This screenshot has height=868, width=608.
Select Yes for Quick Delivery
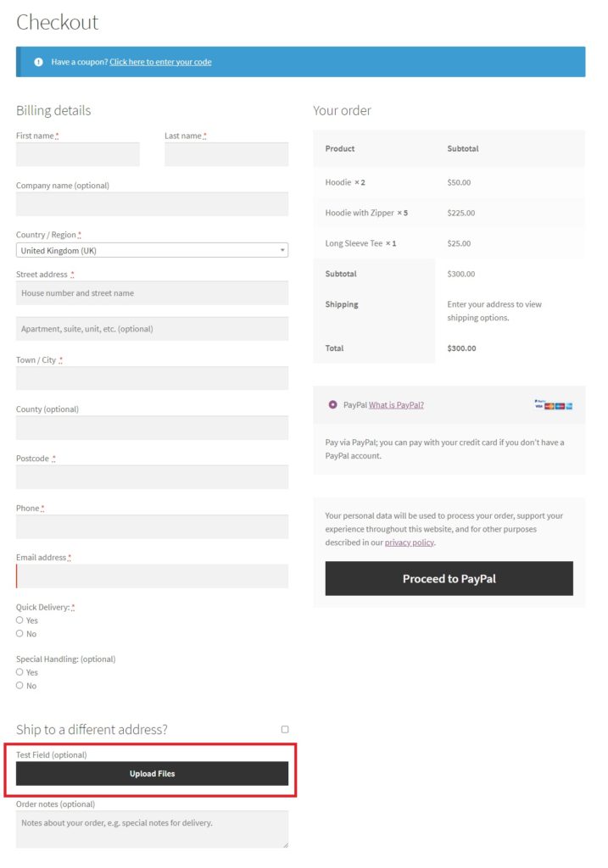tap(20, 620)
